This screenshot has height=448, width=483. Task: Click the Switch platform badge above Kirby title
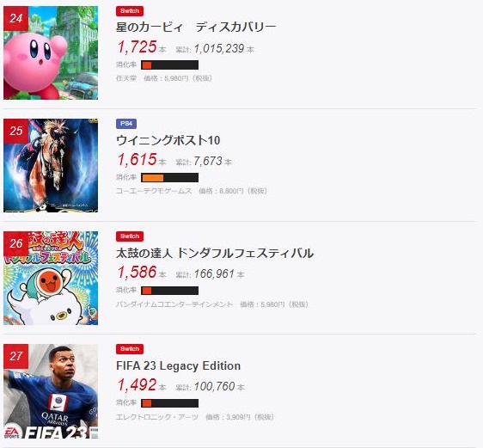[130, 11]
